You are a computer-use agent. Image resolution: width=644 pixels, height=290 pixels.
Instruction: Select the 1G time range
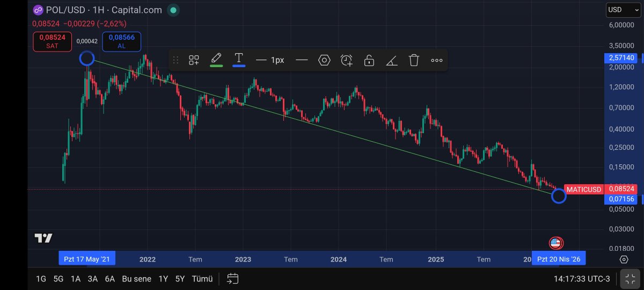tap(41, 279)
